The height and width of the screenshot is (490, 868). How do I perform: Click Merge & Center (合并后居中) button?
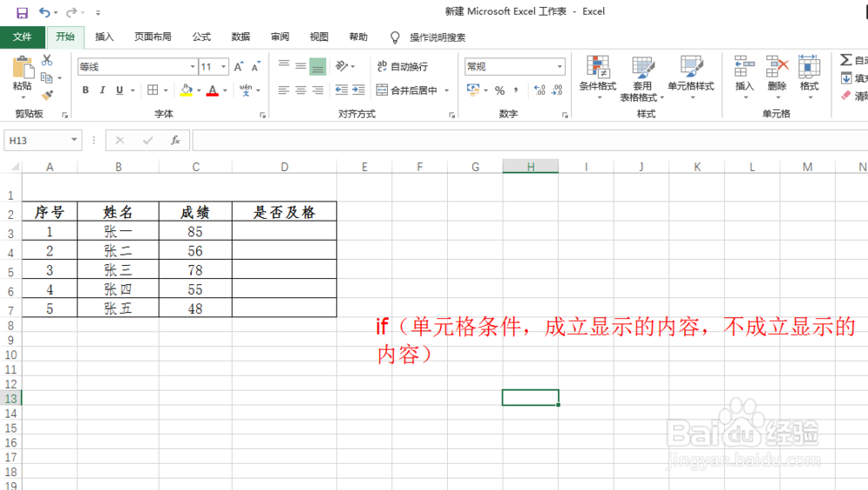click(407, 89)
